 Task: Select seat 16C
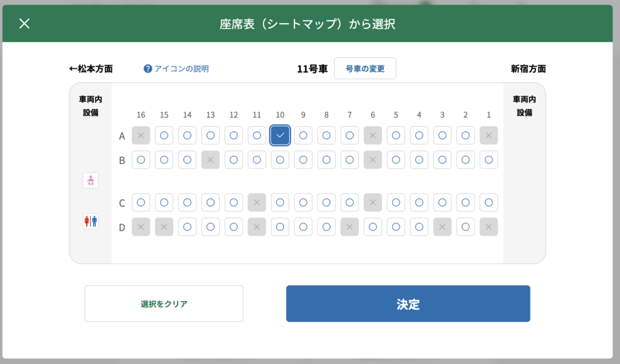[x=141, y=203]
